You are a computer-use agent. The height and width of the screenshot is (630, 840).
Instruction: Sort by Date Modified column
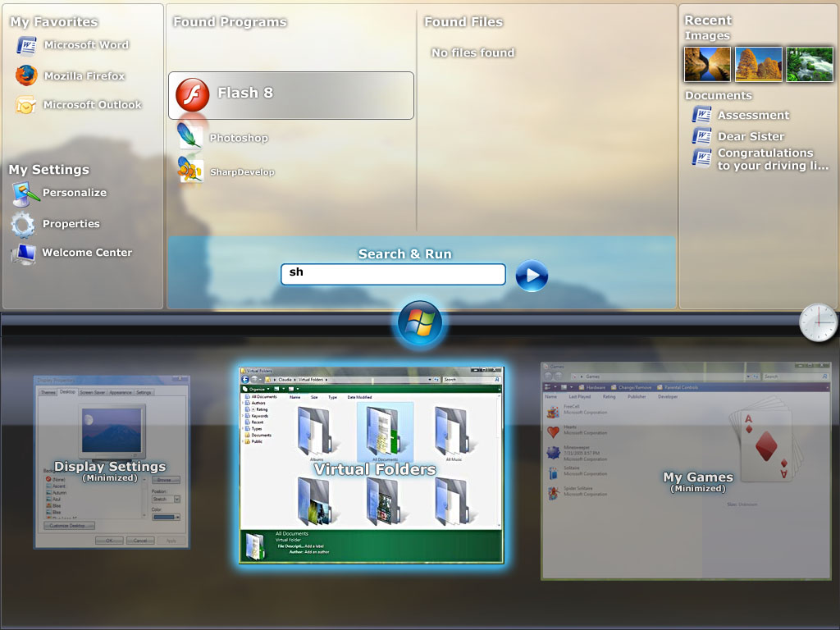(359, 398)
